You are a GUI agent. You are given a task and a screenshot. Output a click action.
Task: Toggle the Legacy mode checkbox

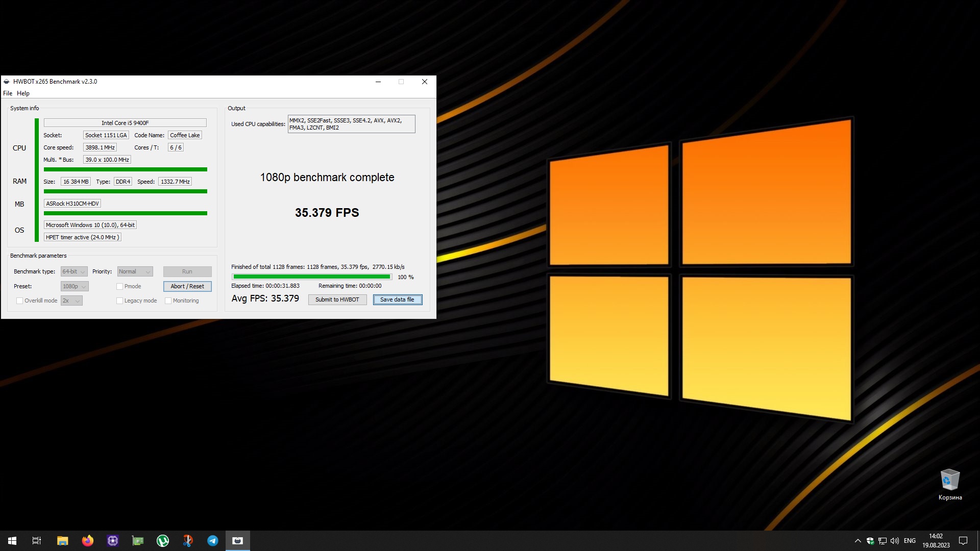tap(119, 301)
